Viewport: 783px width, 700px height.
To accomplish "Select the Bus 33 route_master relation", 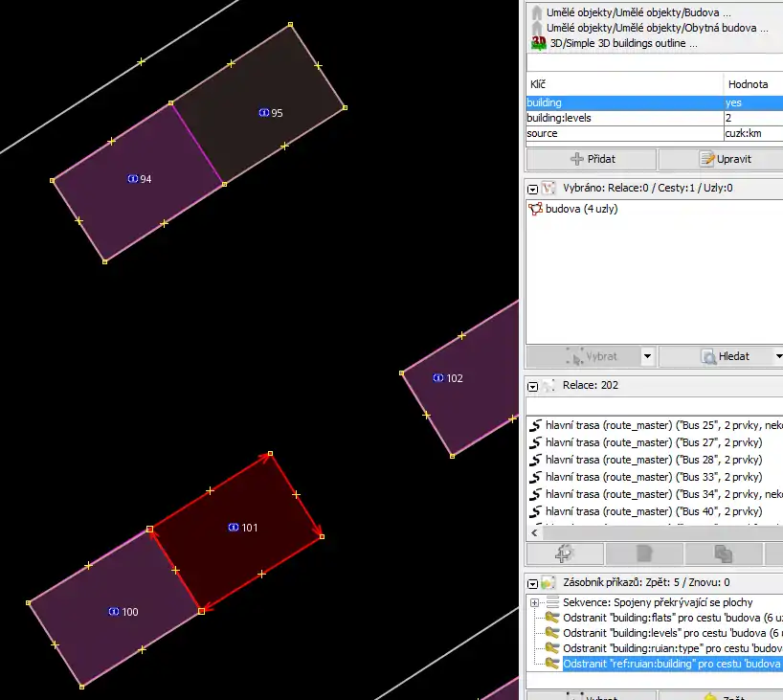I will [x=653, y=477].
